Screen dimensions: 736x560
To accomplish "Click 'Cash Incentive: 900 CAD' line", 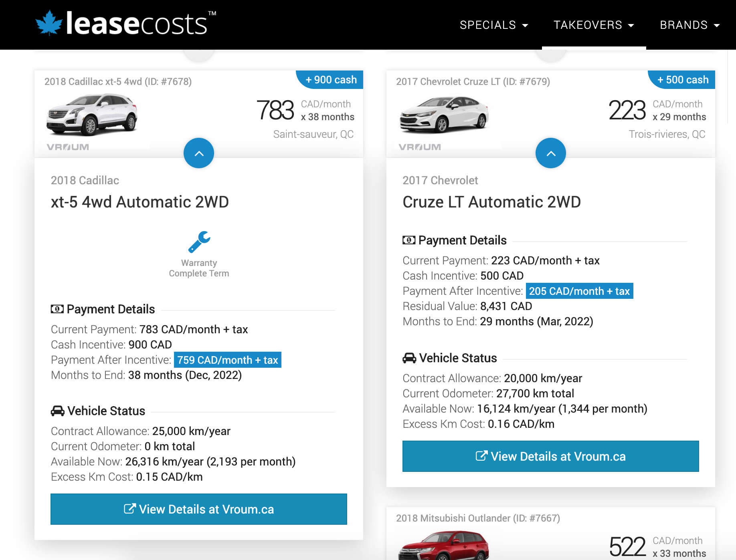I will pos(111,344).
